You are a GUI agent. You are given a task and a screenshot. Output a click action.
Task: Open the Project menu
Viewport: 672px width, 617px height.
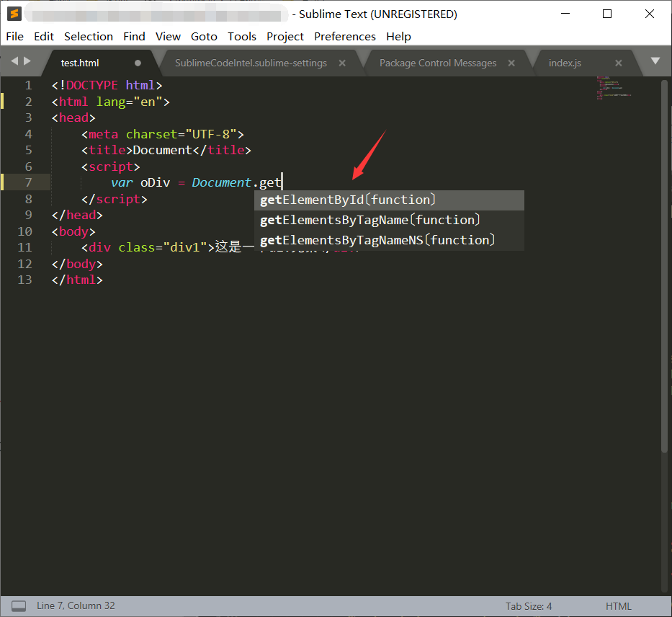click(x=285, y=37)
